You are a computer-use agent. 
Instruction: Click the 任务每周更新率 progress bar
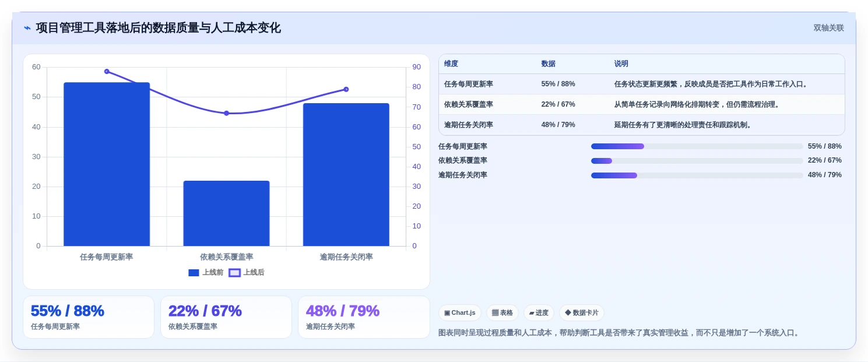[697, 146]
